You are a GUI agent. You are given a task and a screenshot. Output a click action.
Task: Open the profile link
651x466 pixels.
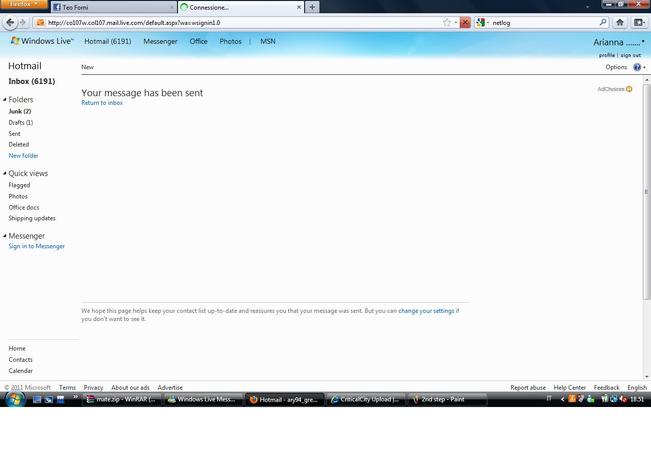pos(607,55)
